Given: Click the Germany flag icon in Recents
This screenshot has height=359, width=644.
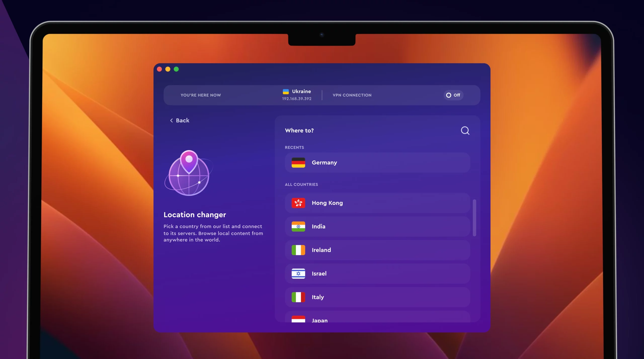Looking at the screenshot, I should [x=298, y=162].
